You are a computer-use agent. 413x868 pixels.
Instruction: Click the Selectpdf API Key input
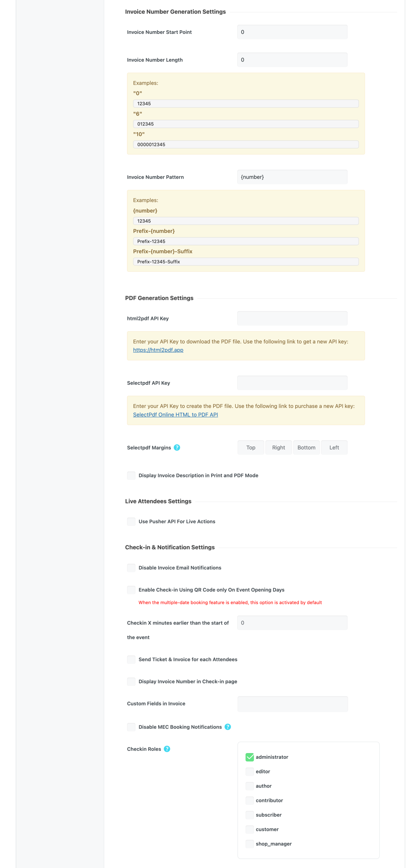point(292,383)
